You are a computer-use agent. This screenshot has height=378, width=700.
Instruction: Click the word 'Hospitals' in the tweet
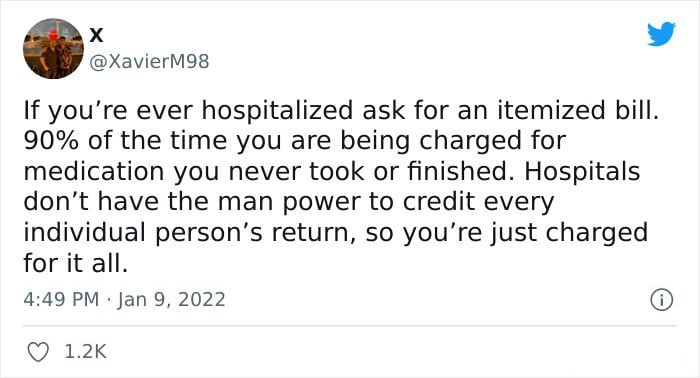tap(582, 172)
